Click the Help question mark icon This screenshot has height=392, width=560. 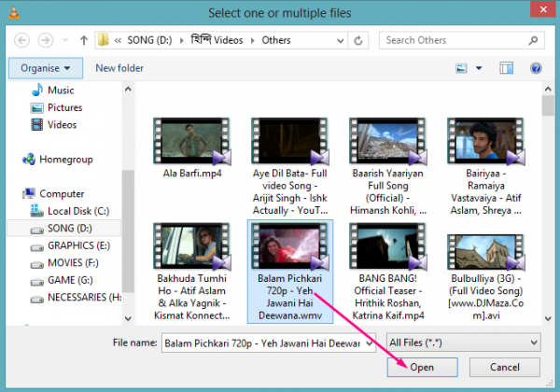tap(536, 68)
